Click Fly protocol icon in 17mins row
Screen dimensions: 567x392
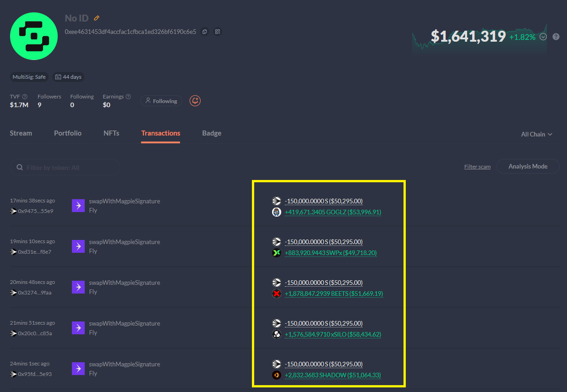coord(78,206)
